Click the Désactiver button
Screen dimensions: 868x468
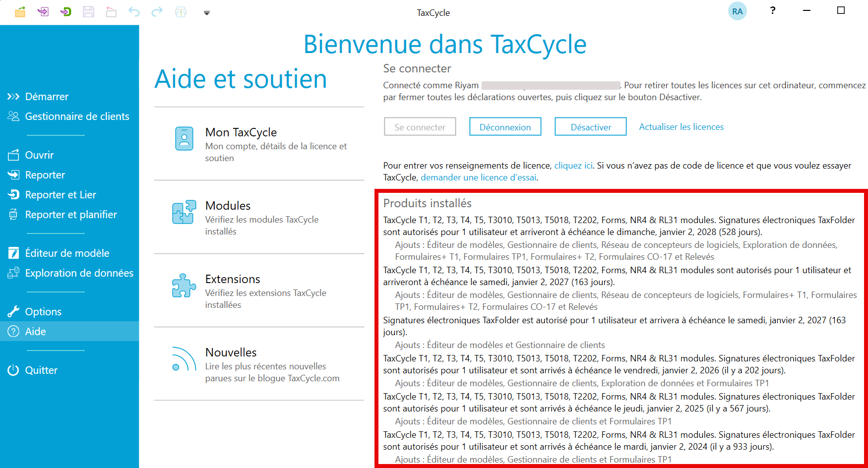(591, 126)
